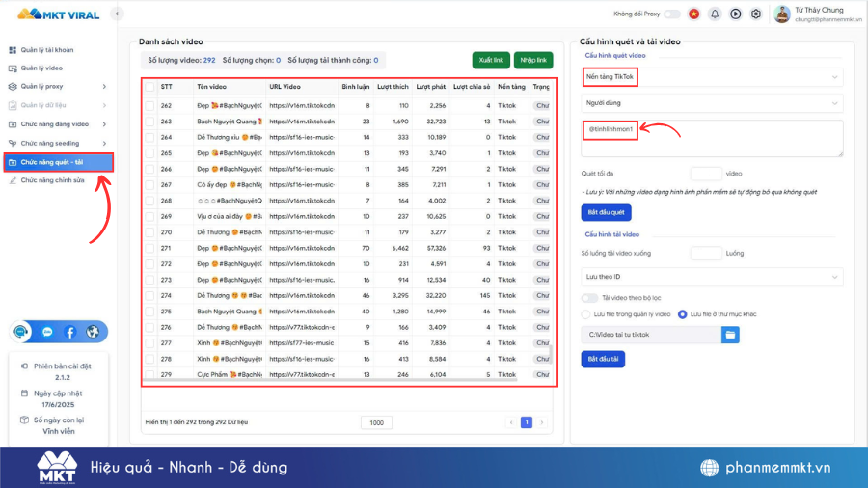Toggle the Không đổi Proxy switch

click(x=672, y=14)
